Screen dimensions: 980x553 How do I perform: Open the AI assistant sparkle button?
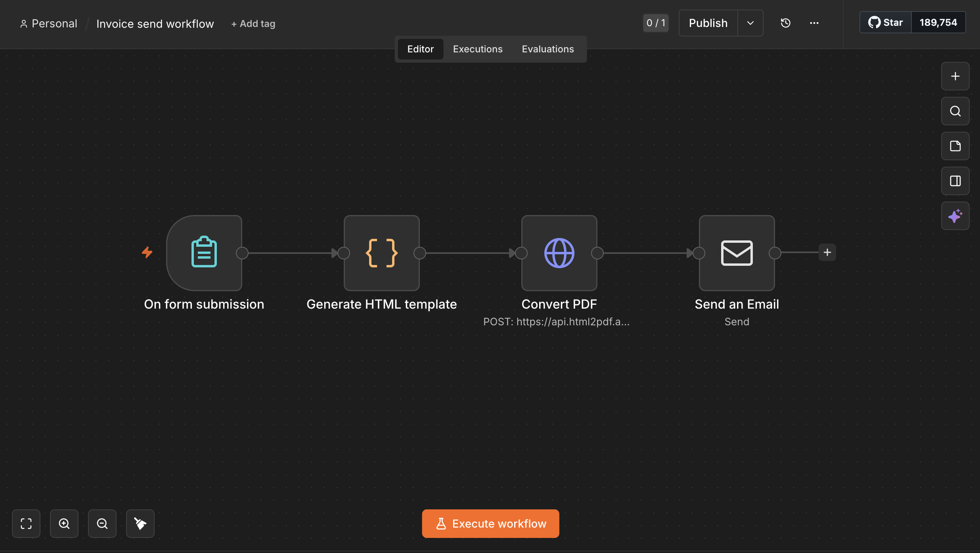tap(955, 216)
